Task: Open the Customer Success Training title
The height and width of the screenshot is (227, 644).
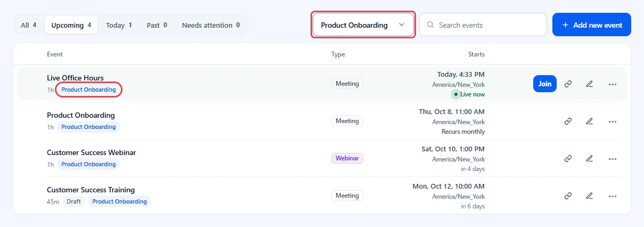Action: (x=91, y=190)
